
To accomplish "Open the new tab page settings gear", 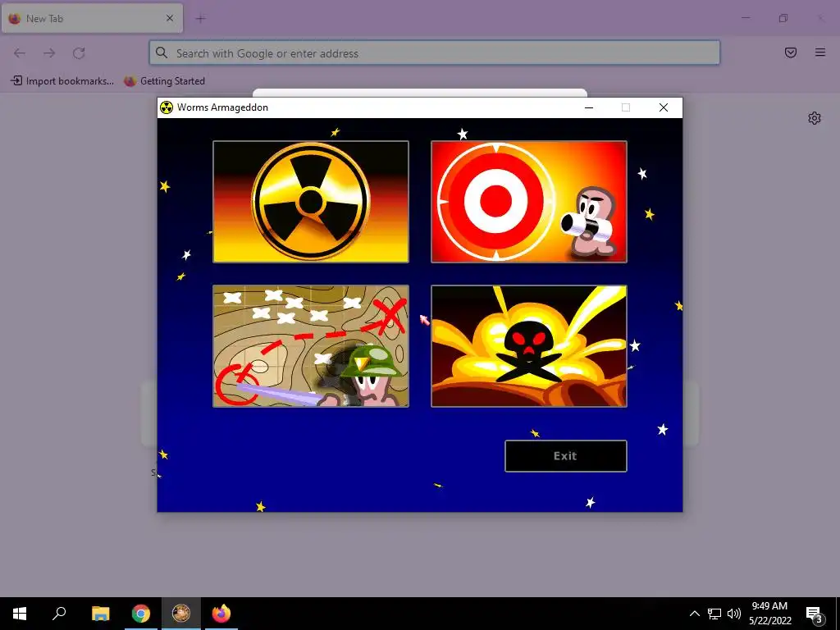I will 815,118.
